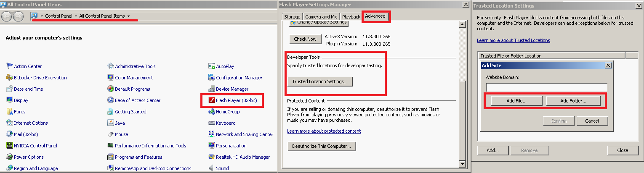Open Getting Started icon
The width and height of the screenshot is (644, 173).
coord(111,112)
